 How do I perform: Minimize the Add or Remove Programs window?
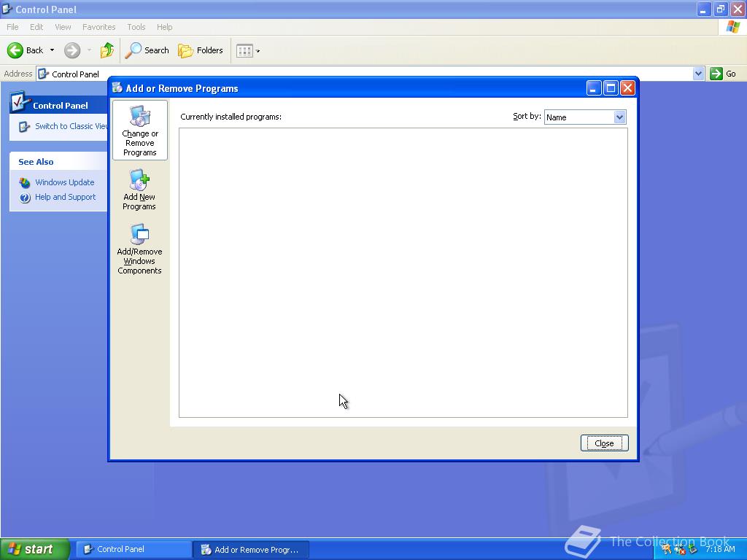[594, 88]
